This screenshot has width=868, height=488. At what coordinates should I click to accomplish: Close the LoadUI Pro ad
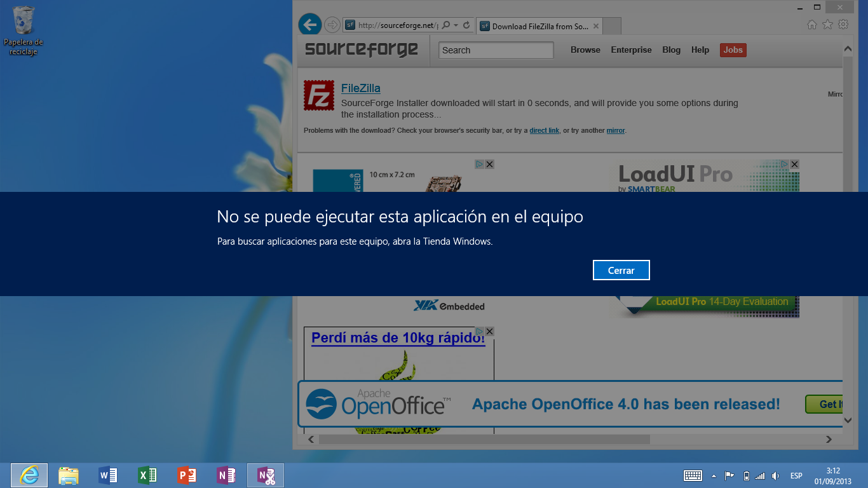tap(794, 164)
